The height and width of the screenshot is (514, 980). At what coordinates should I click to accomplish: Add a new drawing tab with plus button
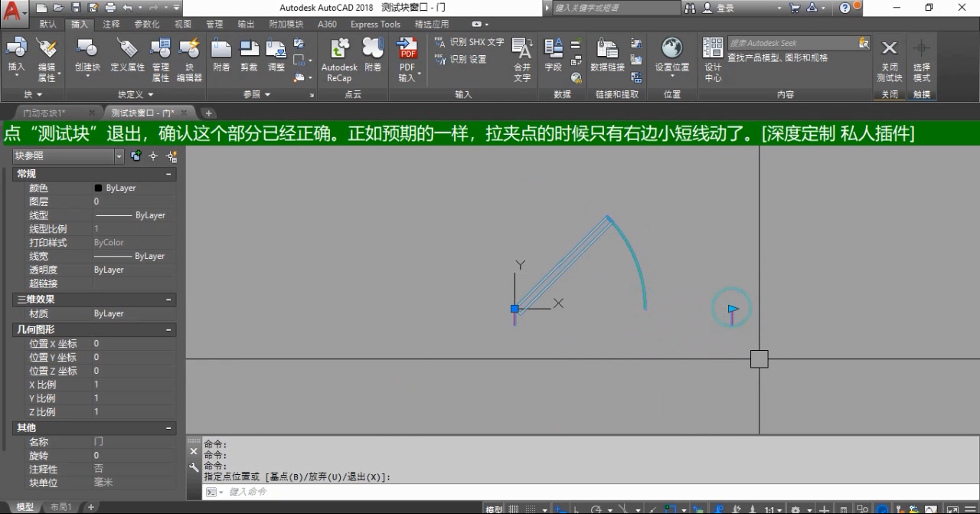click(208, 113)
